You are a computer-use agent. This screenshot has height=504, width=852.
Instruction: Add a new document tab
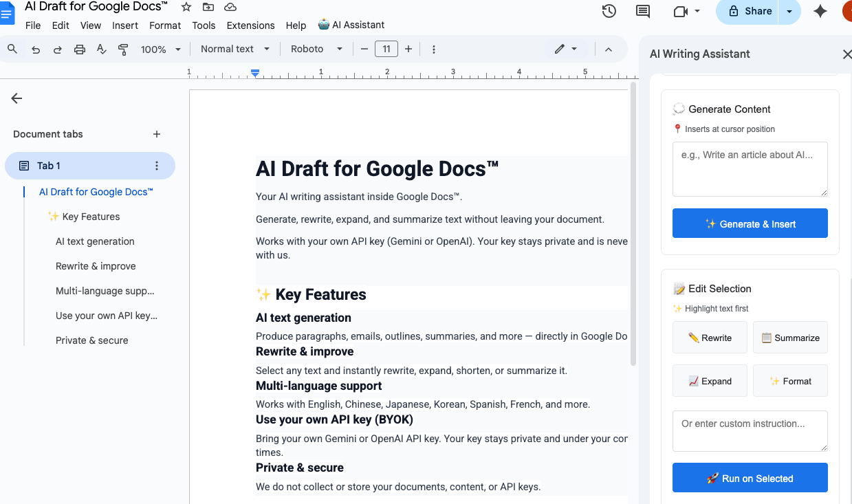(157, 134)
